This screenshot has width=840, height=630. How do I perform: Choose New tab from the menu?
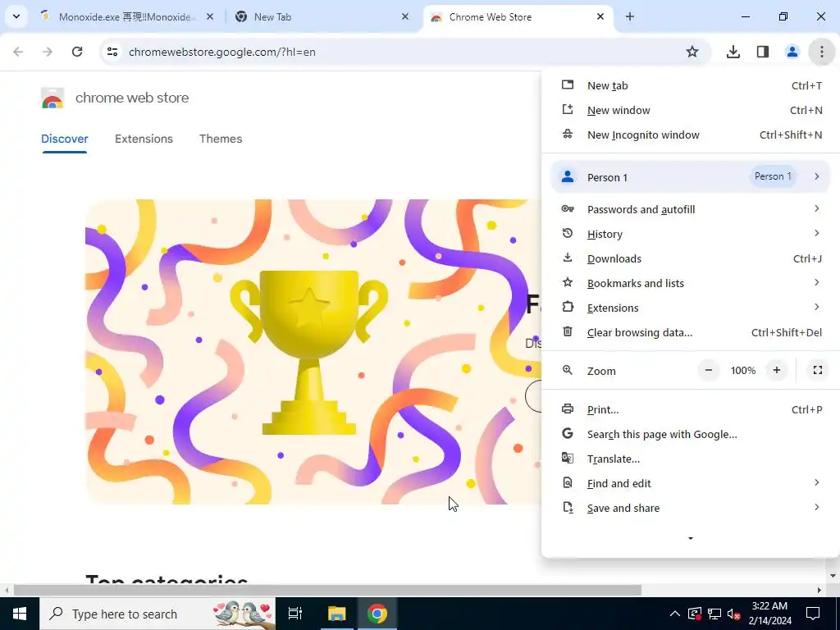tap(691, 85)
